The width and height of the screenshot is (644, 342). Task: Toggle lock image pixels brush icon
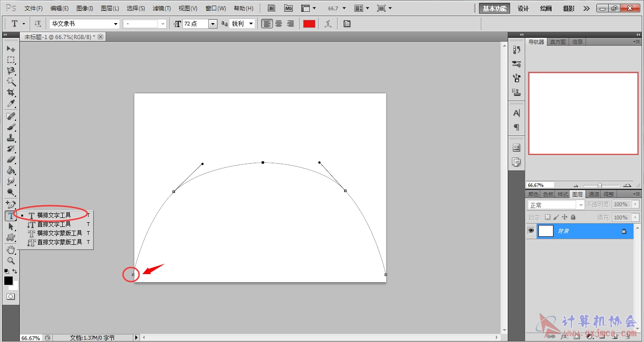[556, 217]
